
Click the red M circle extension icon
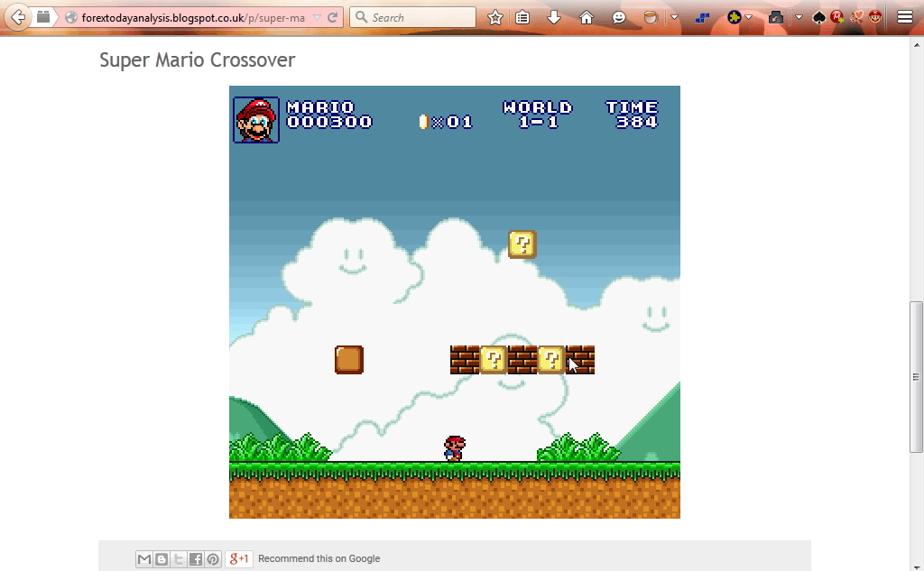[836, 17]
